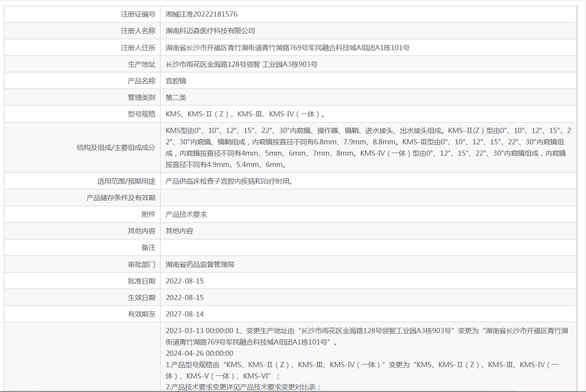
Task: Select the category value 第二类
Action: pos(176,97)
